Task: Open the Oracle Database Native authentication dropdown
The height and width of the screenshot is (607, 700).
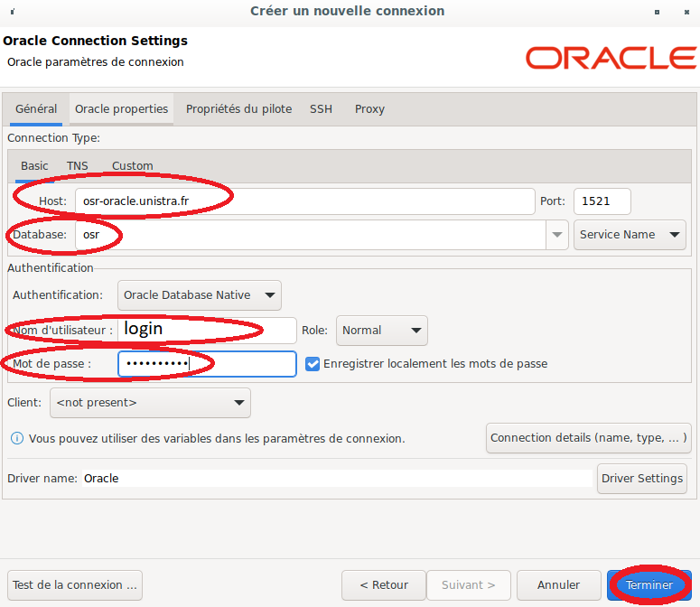Action: [199, 295]
